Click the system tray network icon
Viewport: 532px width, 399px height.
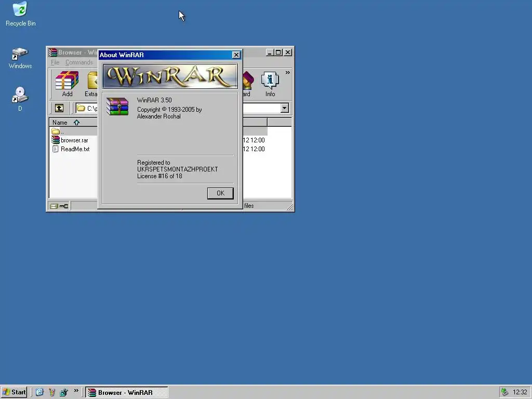tap(504, 392)
